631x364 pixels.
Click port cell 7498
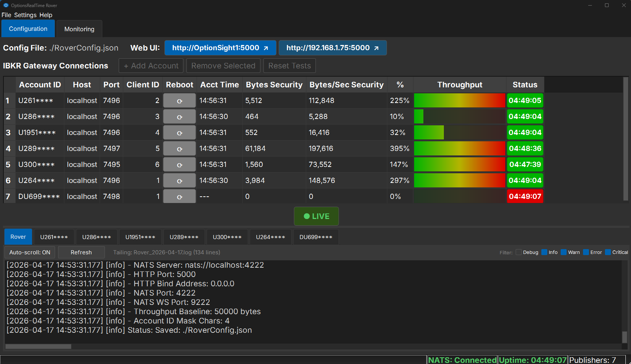coord(112,196)
